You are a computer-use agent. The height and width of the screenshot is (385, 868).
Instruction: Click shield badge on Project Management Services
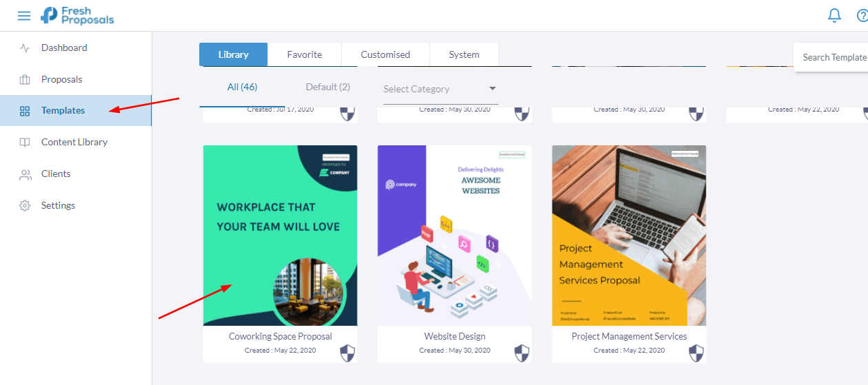696,354
